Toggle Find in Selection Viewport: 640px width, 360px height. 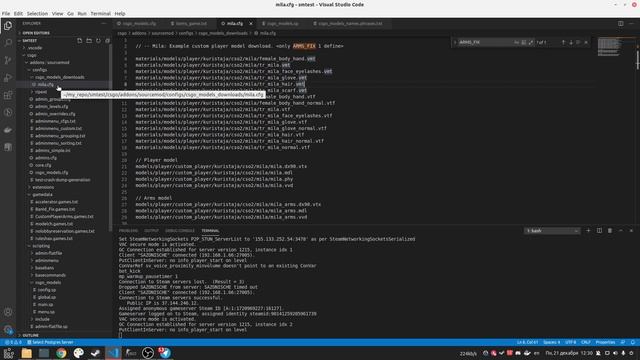click(x=578, y=42)
